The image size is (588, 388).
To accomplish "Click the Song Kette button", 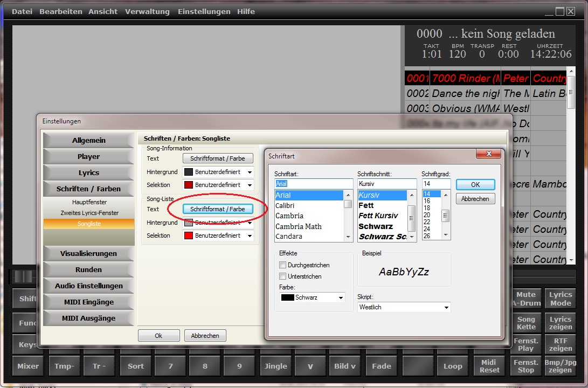I will (x=526, y=323).
